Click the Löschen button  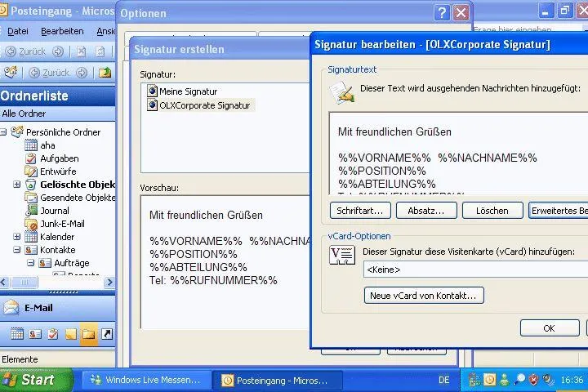492,211
